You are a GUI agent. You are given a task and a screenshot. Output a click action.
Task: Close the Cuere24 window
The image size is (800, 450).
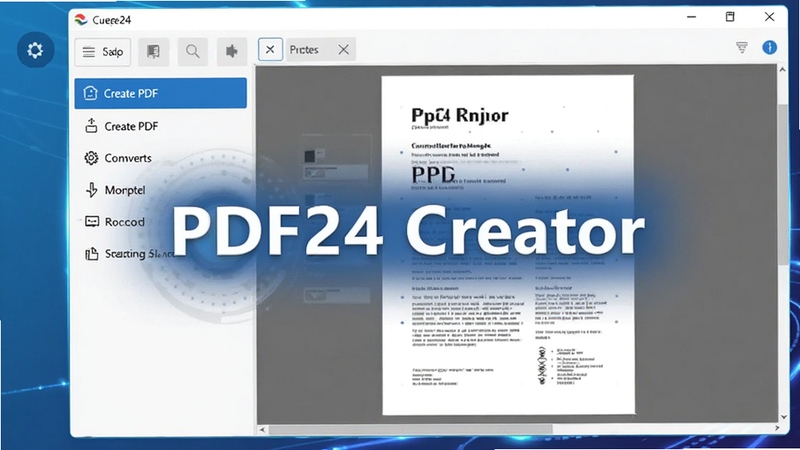pos(769,17)
